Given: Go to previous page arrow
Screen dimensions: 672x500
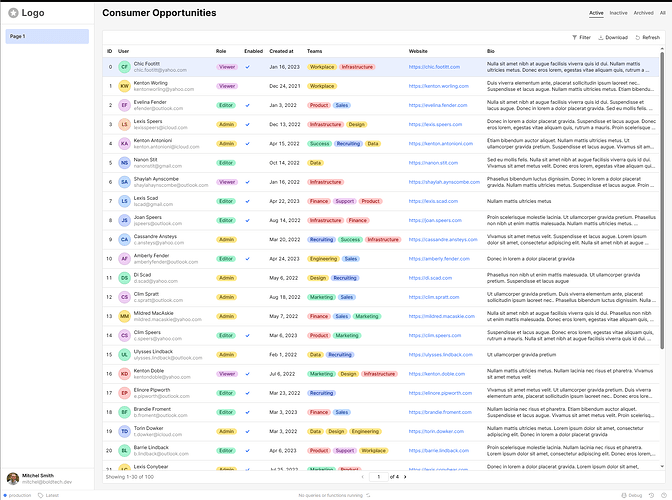Looking at the screenshot, I should click(360, 477).
